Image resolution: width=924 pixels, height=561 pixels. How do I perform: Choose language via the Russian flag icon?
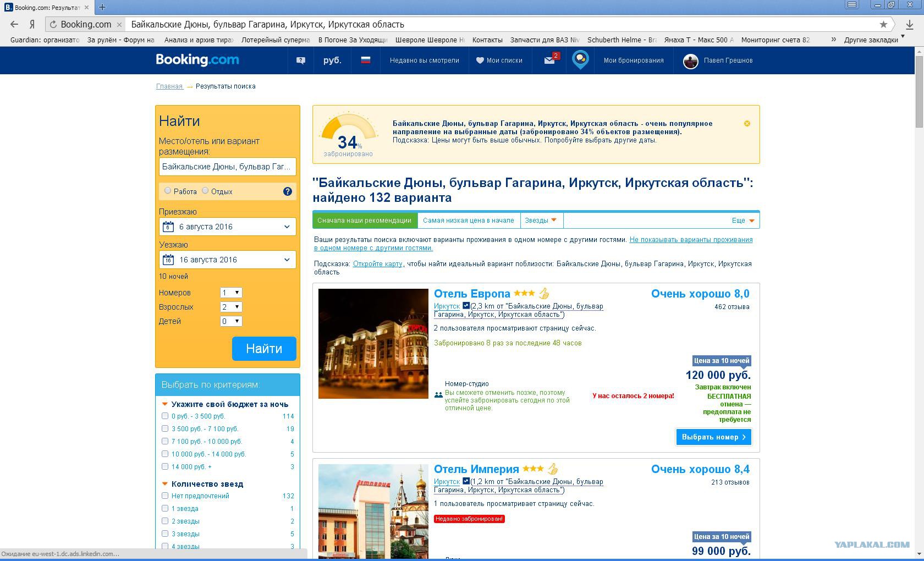pyautogui.click(x=366, y=60)
